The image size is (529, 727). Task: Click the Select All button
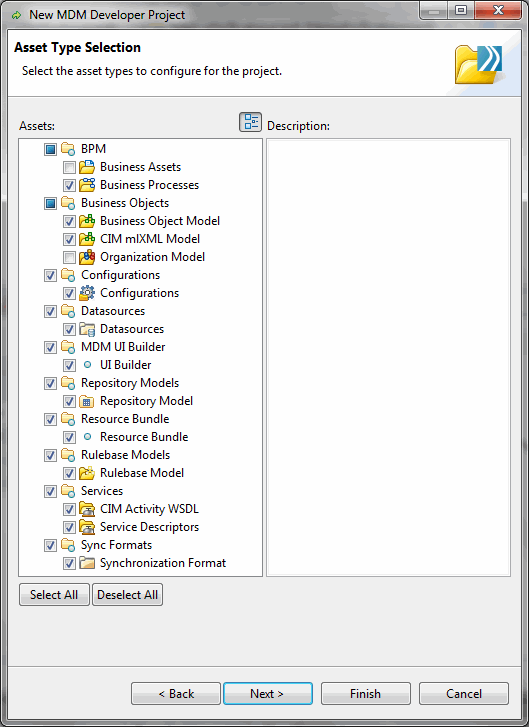(54, 595)
